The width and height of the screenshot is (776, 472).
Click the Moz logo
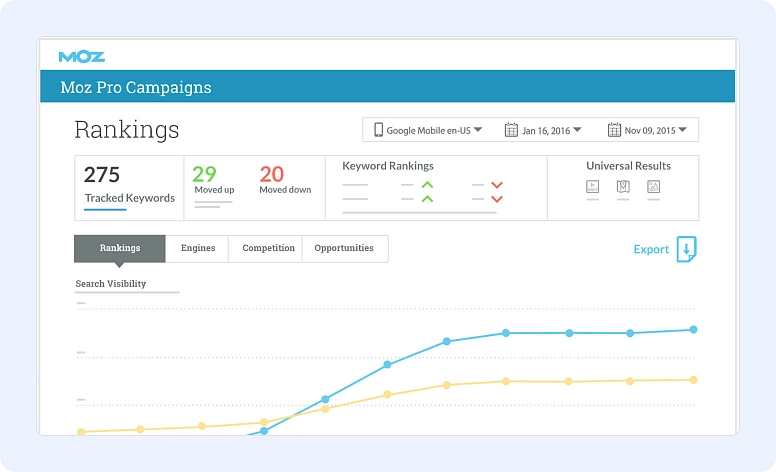point(82,56)
